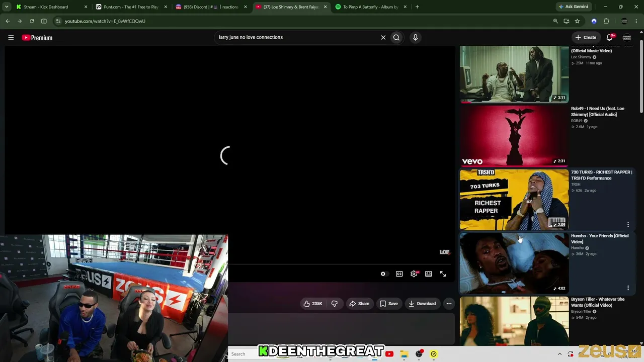Viewport: 644px width, 362px height.
Task: Close the Spotify To Pimp A Butterfly tab
Action: (405, 7)
